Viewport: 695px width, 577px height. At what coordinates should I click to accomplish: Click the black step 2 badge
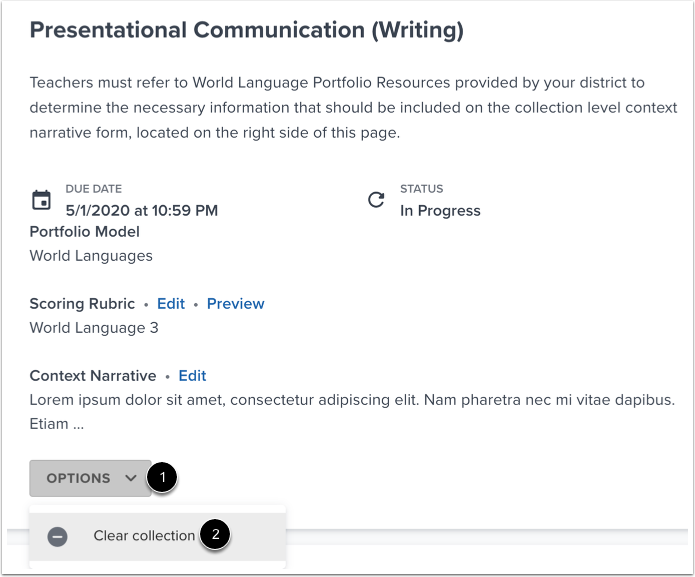pyautogui.click(x=215, y=535)
